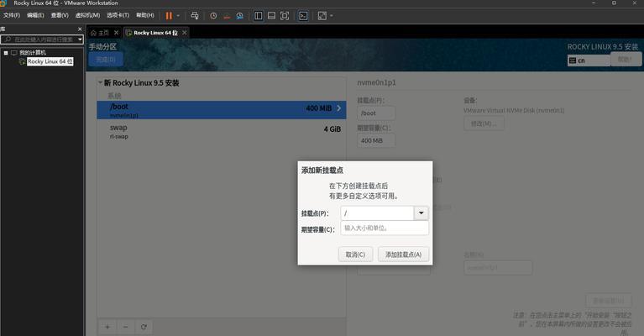Open the stretch guest dropdown arrow

(332, 16)
